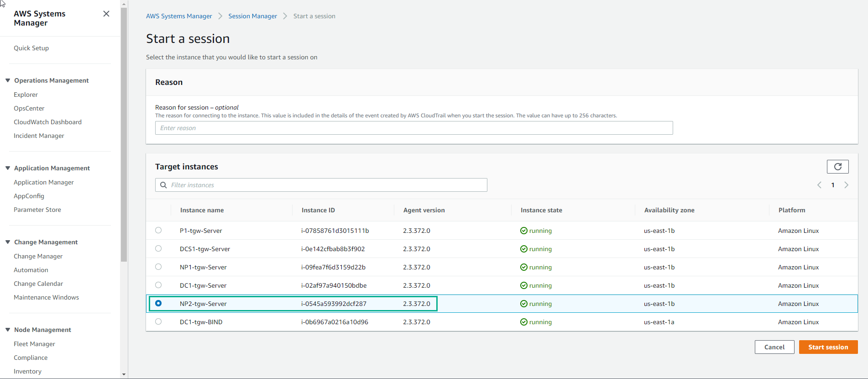Click instance ID i-02af97a940150bdbe
868x379 pixels.
[x=334, y=285]
